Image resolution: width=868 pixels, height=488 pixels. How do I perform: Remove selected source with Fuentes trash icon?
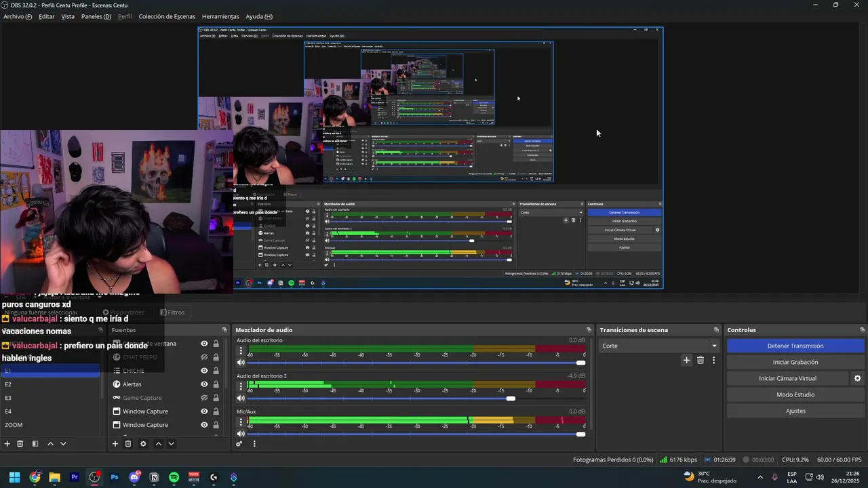pyautogui.click(x=128, y=444)
